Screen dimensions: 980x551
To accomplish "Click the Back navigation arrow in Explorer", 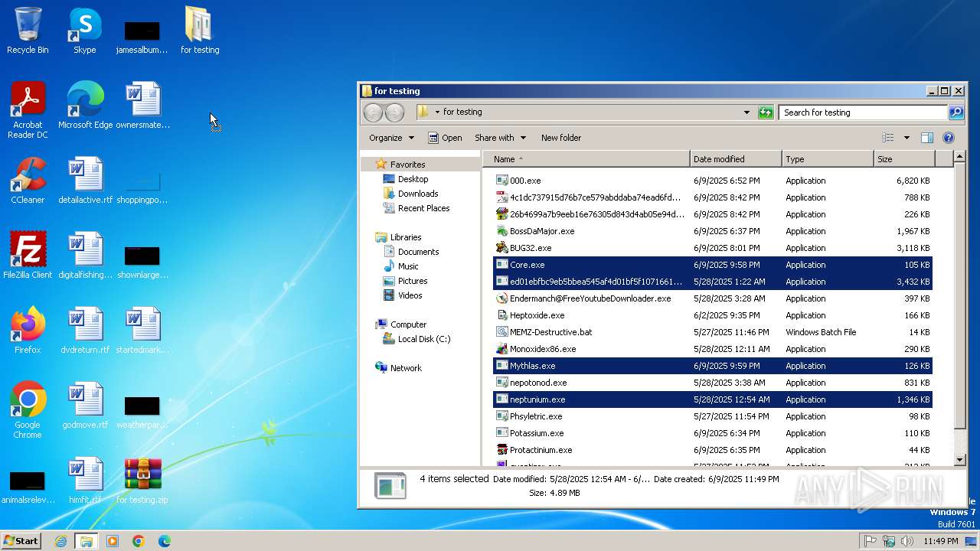I will tap(373, 112).
